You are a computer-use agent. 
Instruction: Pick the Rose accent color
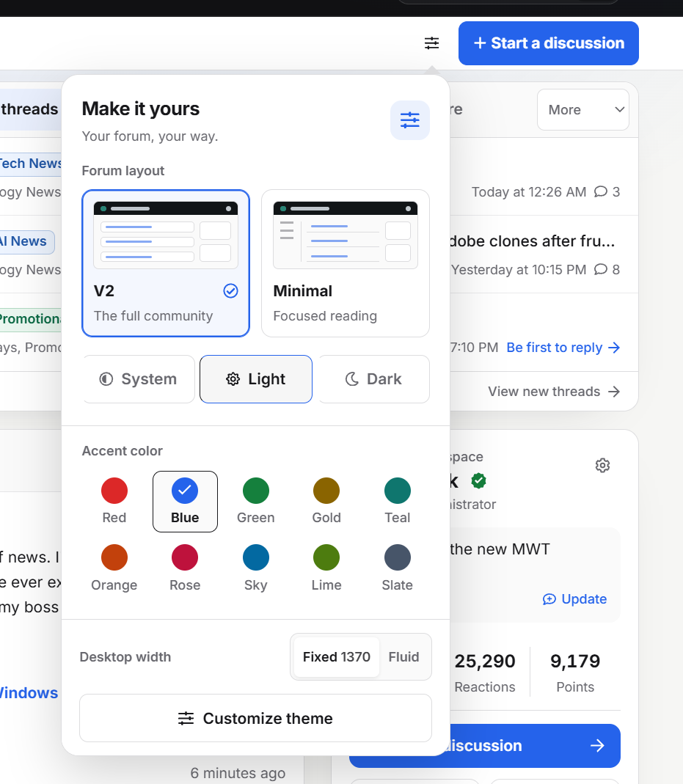[x=185, y=568]
